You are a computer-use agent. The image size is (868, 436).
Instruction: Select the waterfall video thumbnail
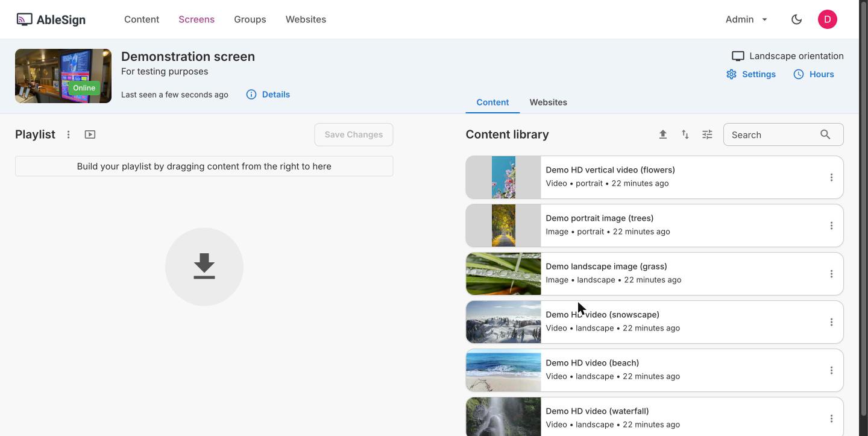503,417
